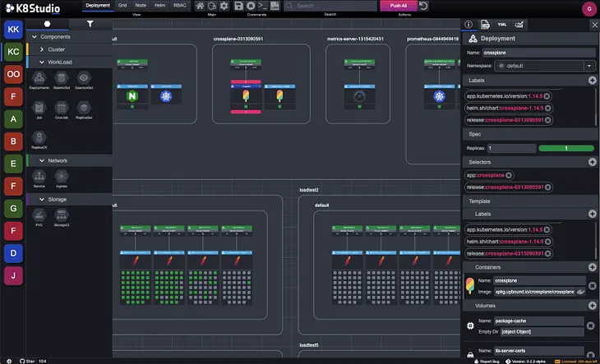Remove release selector under Selectors
This screenshot has width=600, height=364.
click(x=548, y=187)
